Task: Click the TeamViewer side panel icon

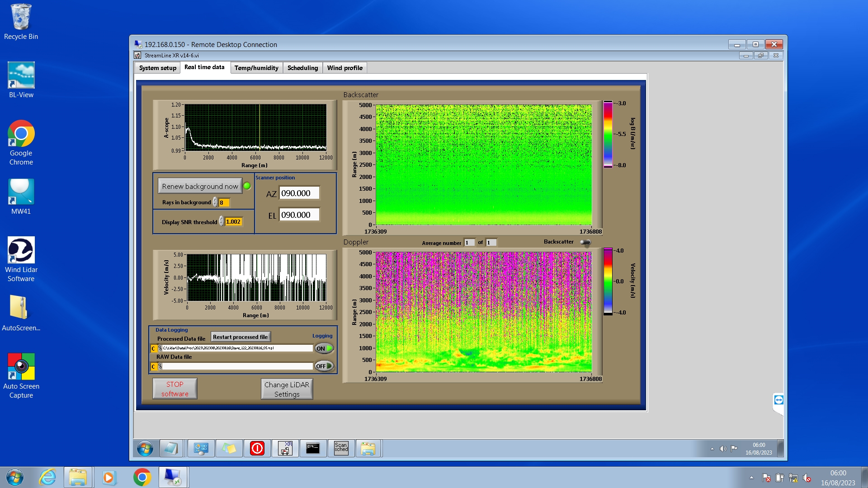Action: tap(778, 400)
